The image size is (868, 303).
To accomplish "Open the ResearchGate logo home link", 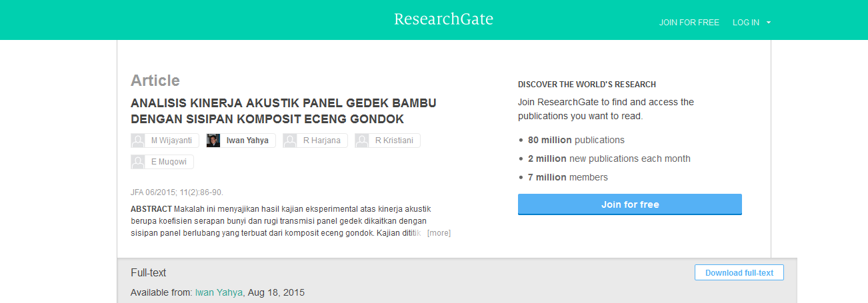I will pyautogui.click(x=443, y=19).
